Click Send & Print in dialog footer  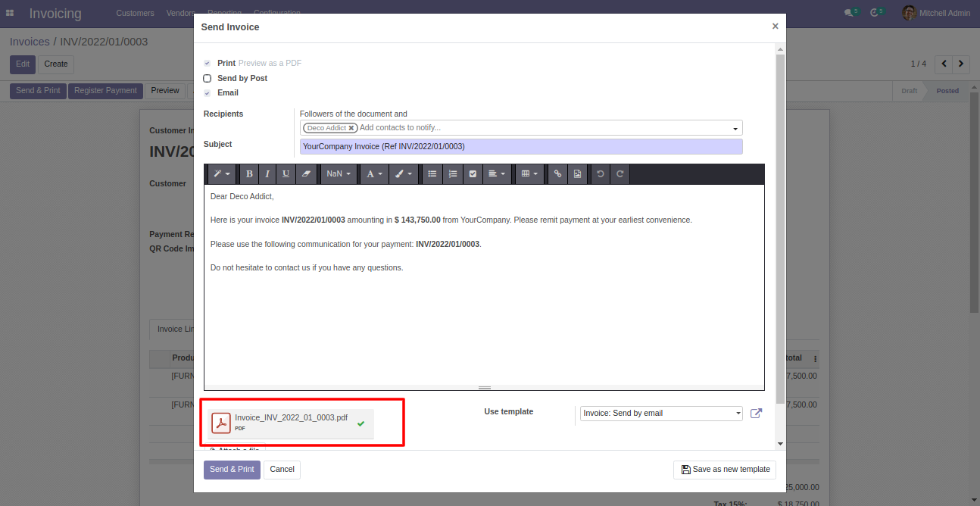[232, 470]
